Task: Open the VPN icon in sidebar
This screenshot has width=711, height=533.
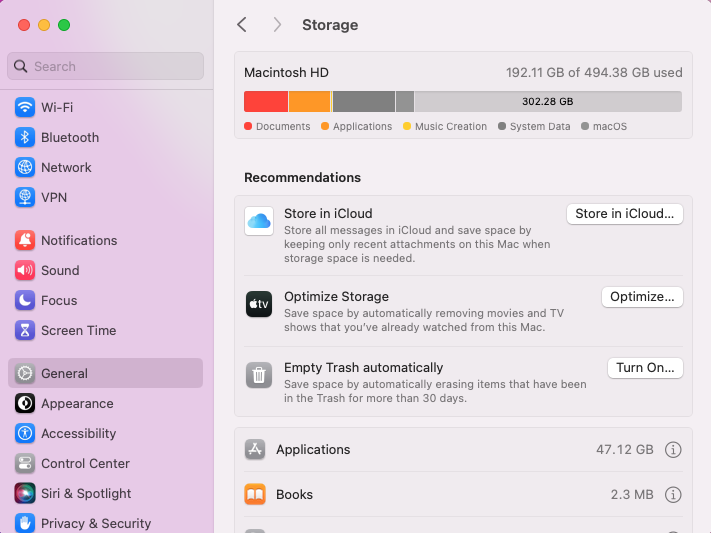Action: coord(25,197)
